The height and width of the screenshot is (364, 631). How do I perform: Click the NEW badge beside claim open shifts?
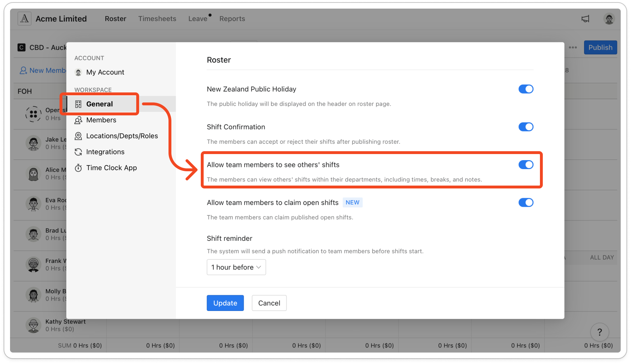point(352,202)
